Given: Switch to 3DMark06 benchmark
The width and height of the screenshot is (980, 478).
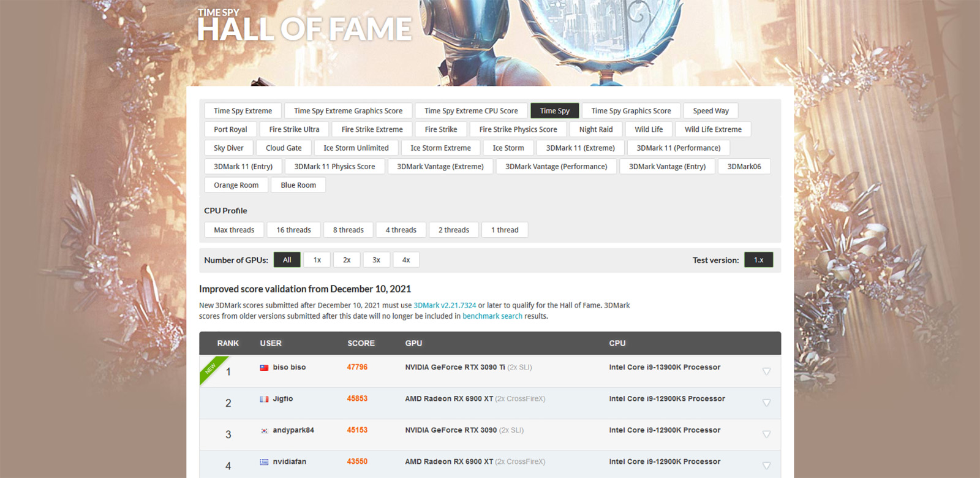Looking at the screenshot, I should pos(744,167).
